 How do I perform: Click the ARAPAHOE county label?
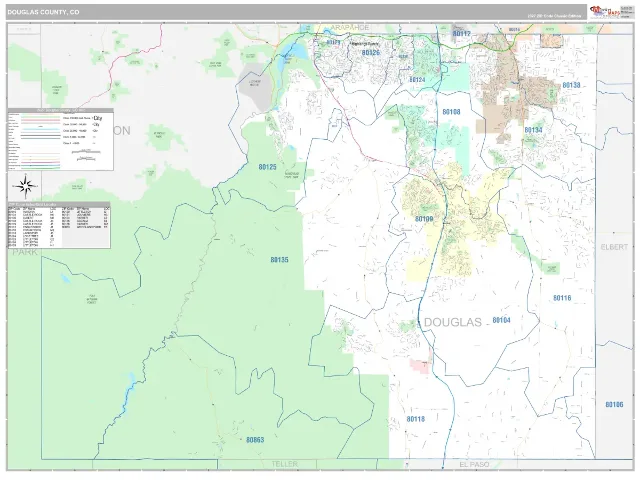click(x=350, y=27)
